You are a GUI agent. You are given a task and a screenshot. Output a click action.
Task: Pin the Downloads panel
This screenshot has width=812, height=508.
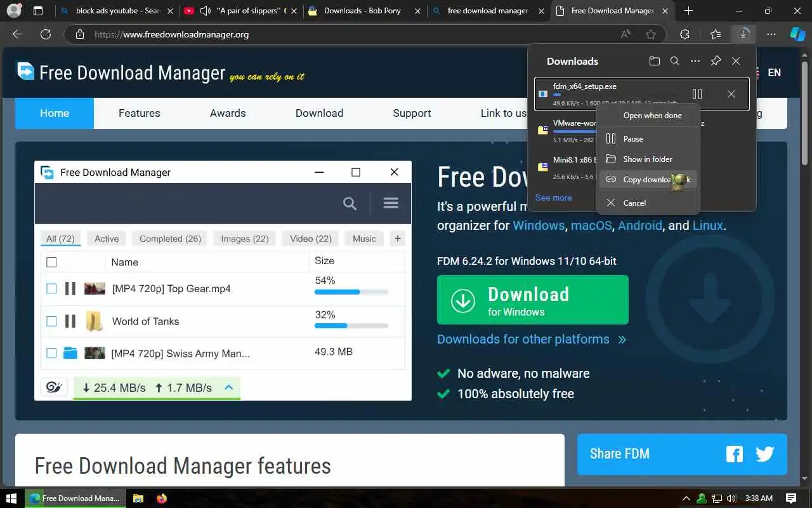coord(716,61)
